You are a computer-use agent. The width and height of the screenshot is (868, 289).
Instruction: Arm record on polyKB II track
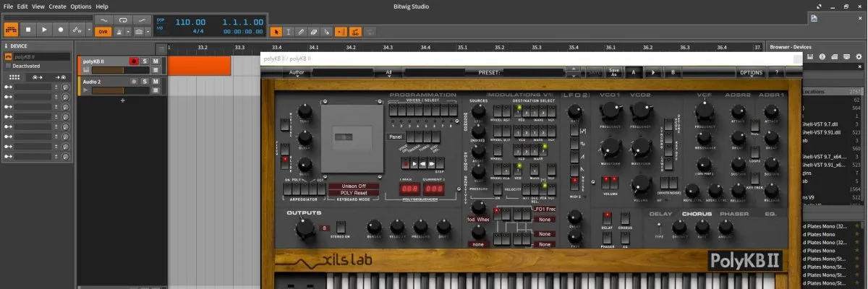[x=134, y=61]
